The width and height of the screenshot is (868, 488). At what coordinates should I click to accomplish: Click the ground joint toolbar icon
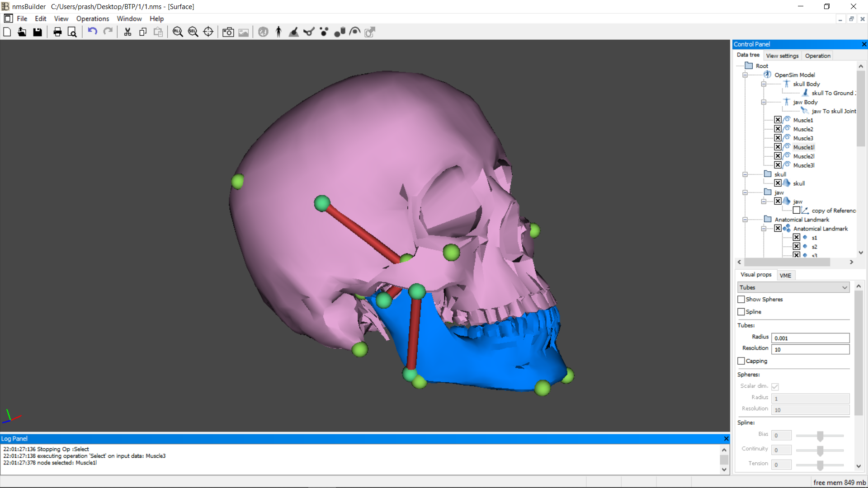coord(294,32)
